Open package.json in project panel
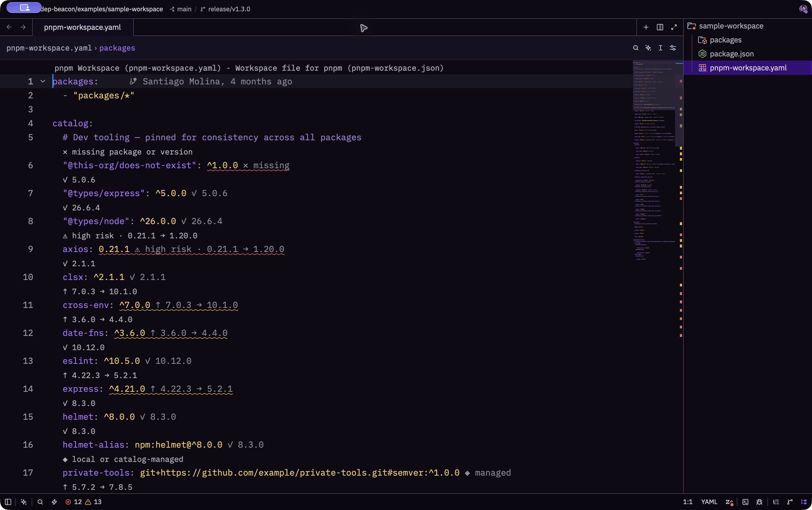Image resolution: width=812 pixels, height=510 pixels. pyautogui.click(x=748, y=54)
